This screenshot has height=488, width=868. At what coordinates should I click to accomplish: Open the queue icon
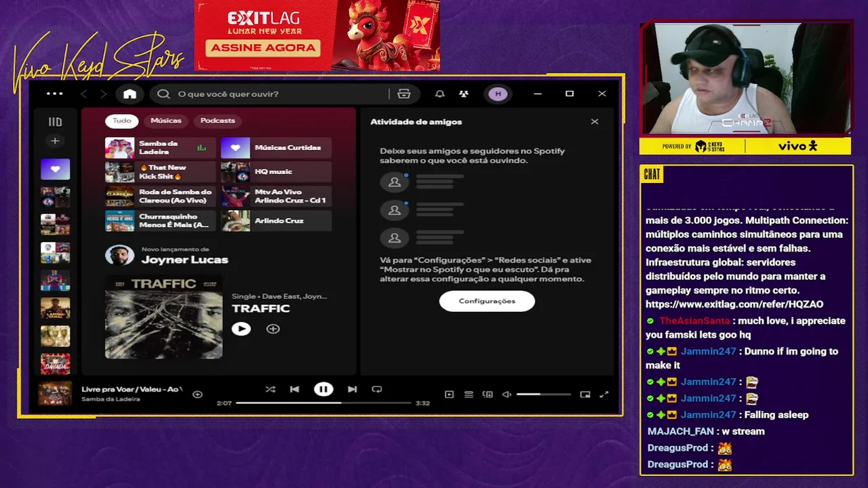(x=469, y=394)
